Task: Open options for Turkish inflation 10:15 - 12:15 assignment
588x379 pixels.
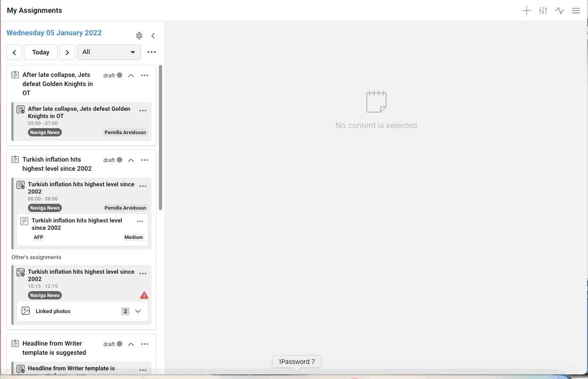Action: pos(143,273)
